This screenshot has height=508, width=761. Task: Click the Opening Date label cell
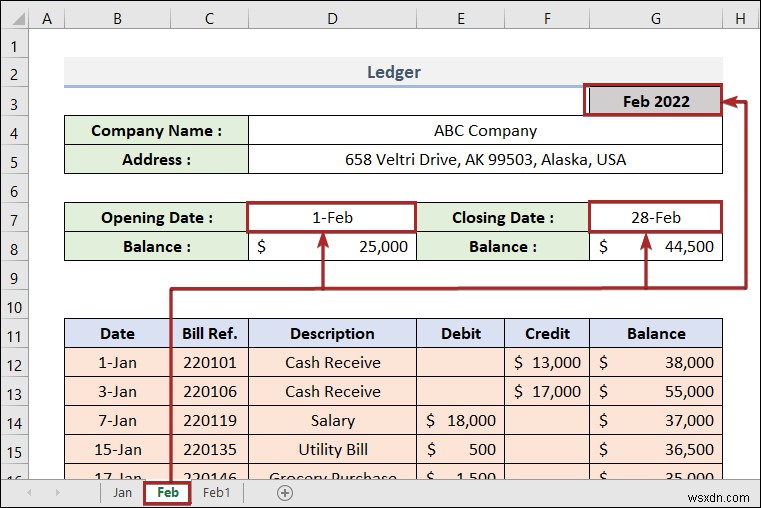coord(156,217)
